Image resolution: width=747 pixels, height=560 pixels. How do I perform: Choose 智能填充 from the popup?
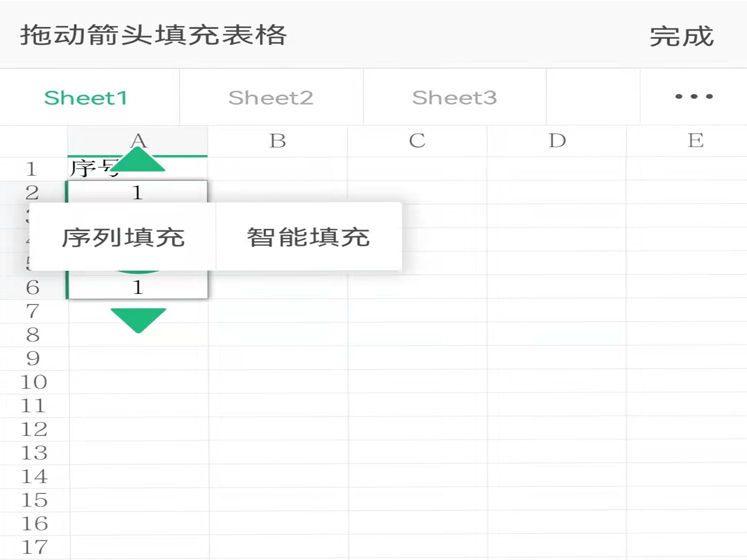[x=308, y=237]
